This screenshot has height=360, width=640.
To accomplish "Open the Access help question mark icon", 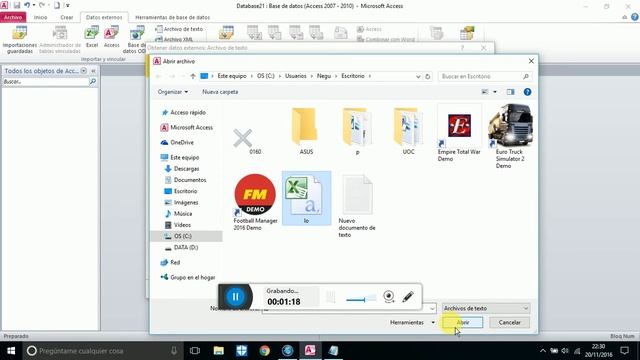I will [x=635, y=17].
